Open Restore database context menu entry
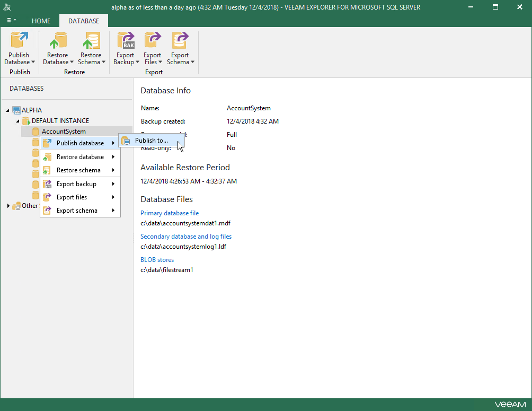This screenshot has width=532, height=411. click(x=81, y=157)
